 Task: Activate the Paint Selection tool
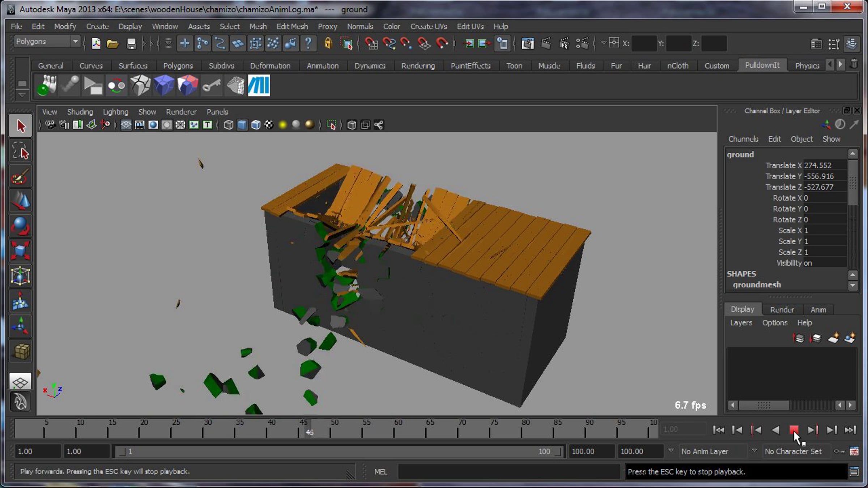[20, 176]
